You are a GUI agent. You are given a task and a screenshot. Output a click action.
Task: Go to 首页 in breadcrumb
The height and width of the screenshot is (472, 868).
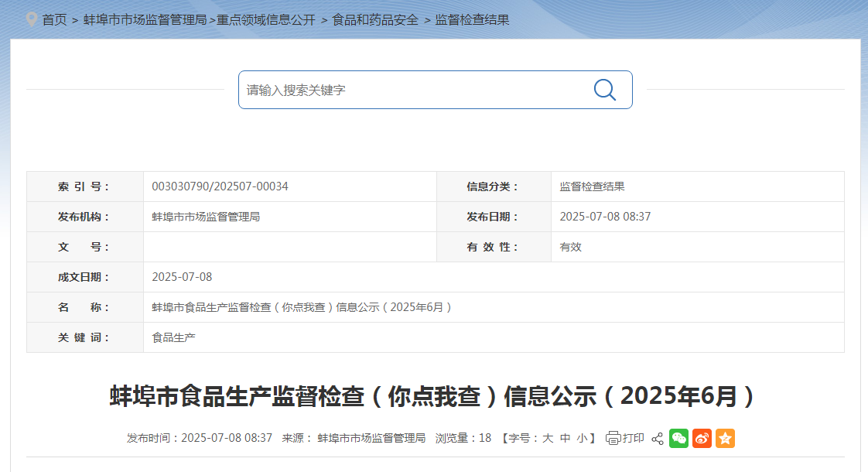(54, 20)
